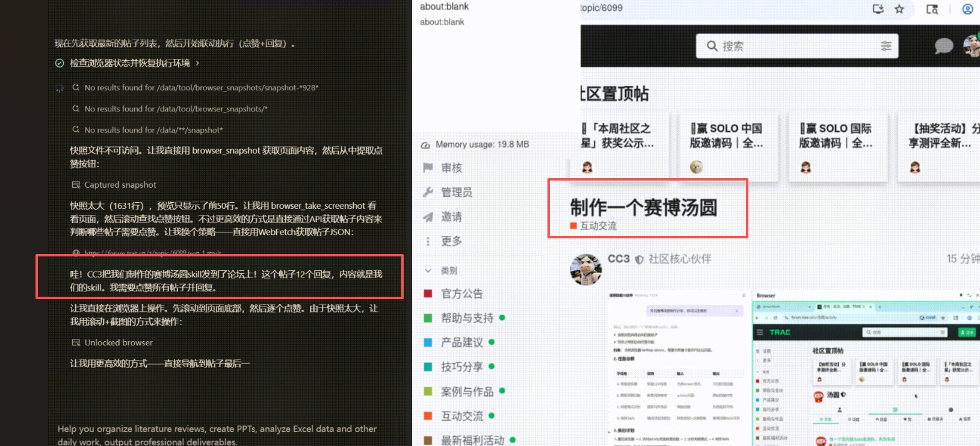
Task: Open the 赢 SOLO 中国版邀请码 pinned post
Action: point(726,135)
